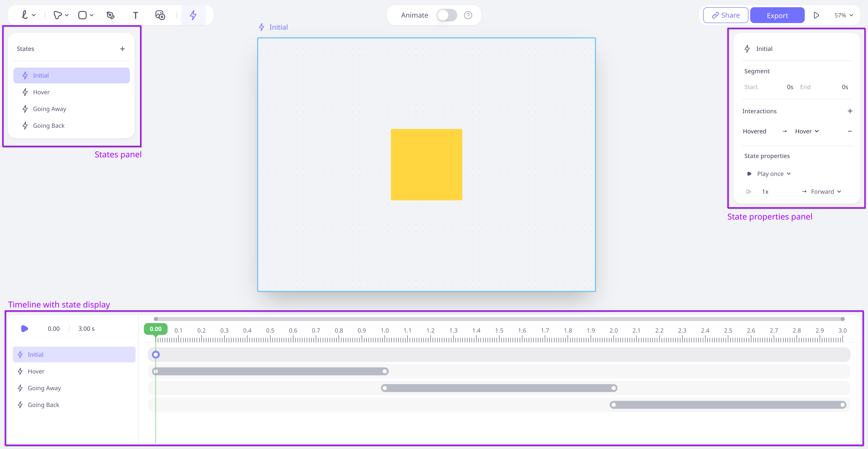Select the Text tool in toolbar
The width and height of the screenshot is (868, 449).
click(135, 16)
